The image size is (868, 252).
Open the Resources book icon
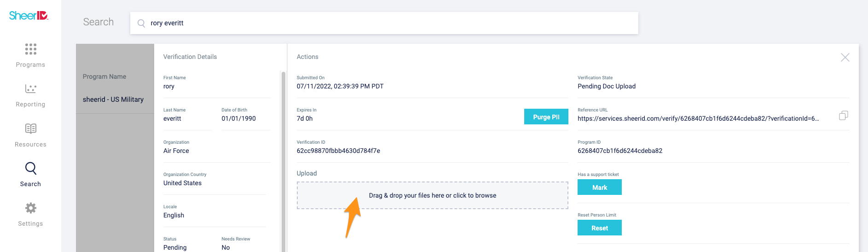[30, 129]
